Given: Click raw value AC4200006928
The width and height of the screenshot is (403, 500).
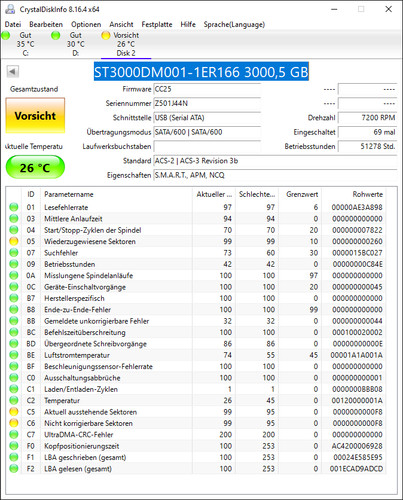Looking at the screenshot, I should [357, 446].
